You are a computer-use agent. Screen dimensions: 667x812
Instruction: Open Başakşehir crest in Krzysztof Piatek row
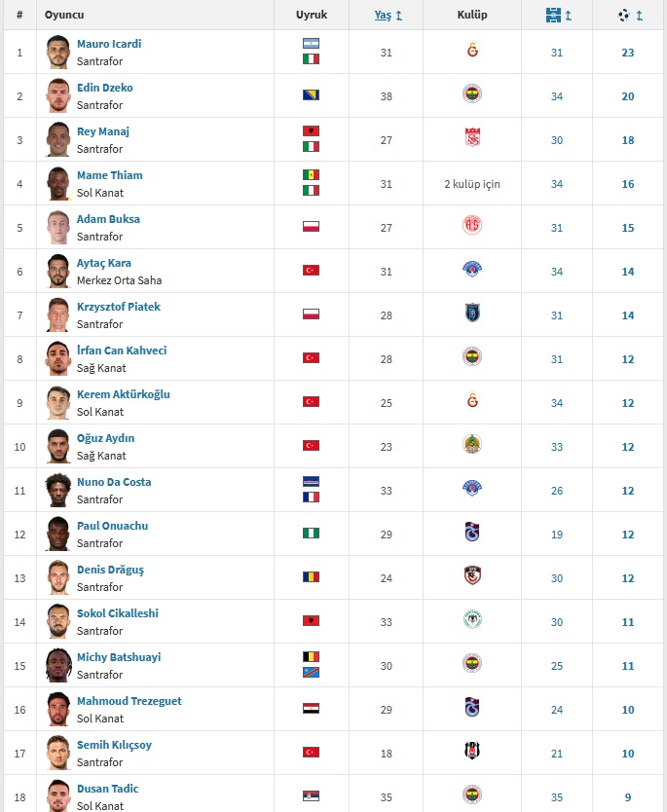click(472, 313)
